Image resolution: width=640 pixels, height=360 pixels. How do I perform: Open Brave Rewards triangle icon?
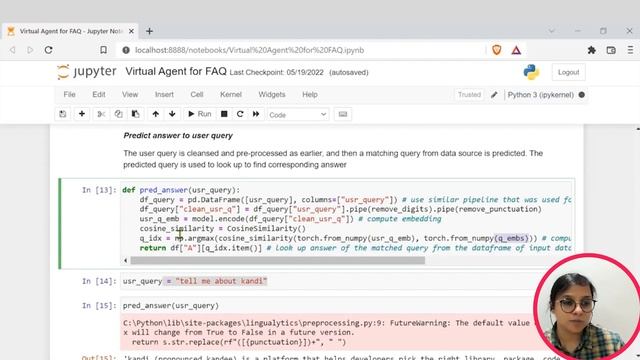pos(516,50)
